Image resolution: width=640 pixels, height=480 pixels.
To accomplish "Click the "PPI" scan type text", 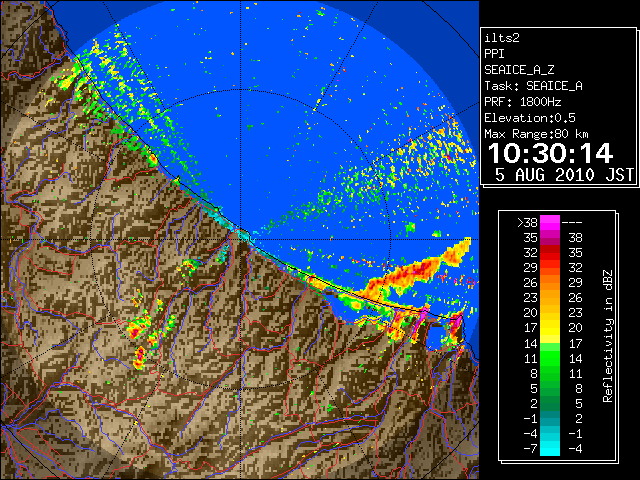I will (494, 54).
